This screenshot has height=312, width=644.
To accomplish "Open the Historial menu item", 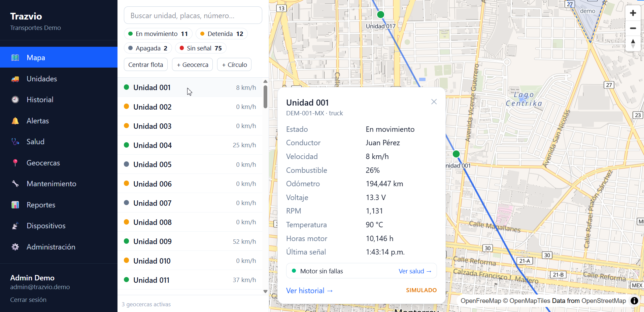I will pos(59,100).
